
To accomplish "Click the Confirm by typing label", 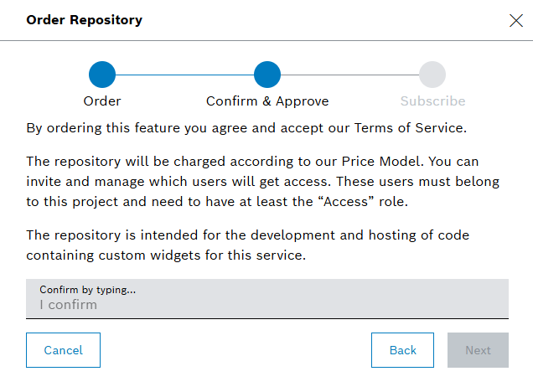I will pyautogui.click(x=87, y=290).
